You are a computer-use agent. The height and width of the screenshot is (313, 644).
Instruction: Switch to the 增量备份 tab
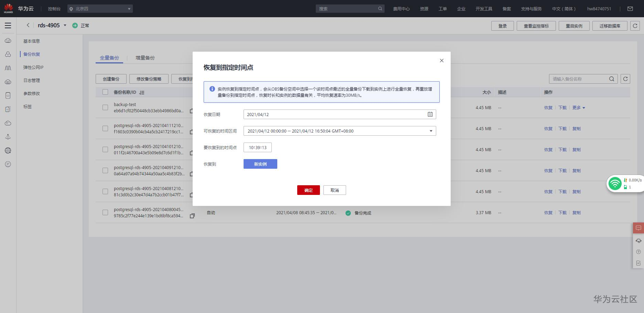(145, 58)
